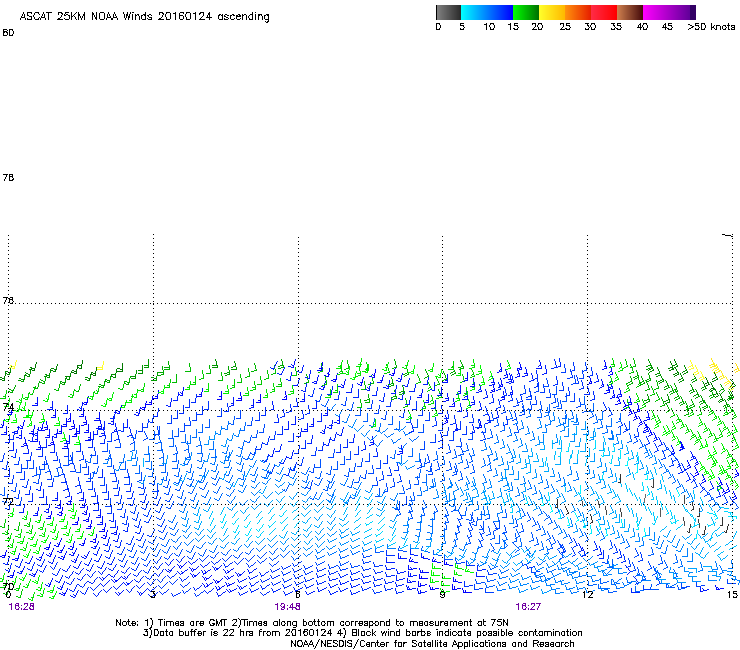Click the gray 0-5 knots color bar segment
This screenshot has height=650, width=740.
(448, 12)
